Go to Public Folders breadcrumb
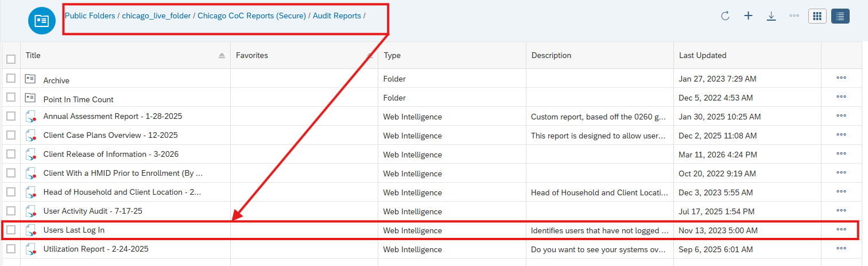The width and height of the screenshot is (868, 266). (90, 16)
